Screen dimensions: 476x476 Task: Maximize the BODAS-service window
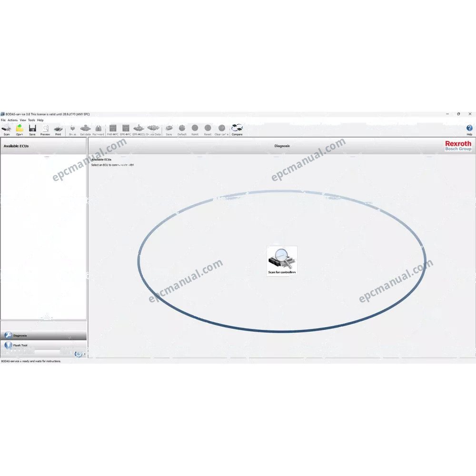[458, 114]
